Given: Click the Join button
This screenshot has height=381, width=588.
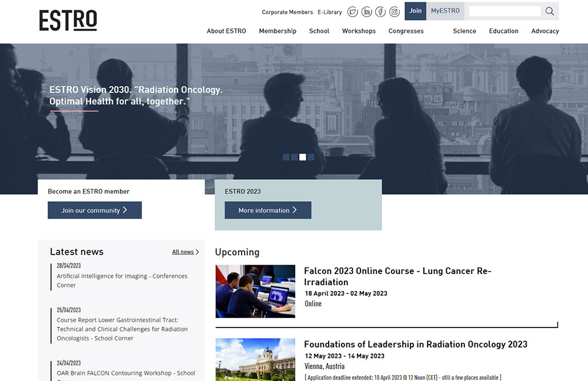Looking at the screenshot, I should click(x=415, y=11).
